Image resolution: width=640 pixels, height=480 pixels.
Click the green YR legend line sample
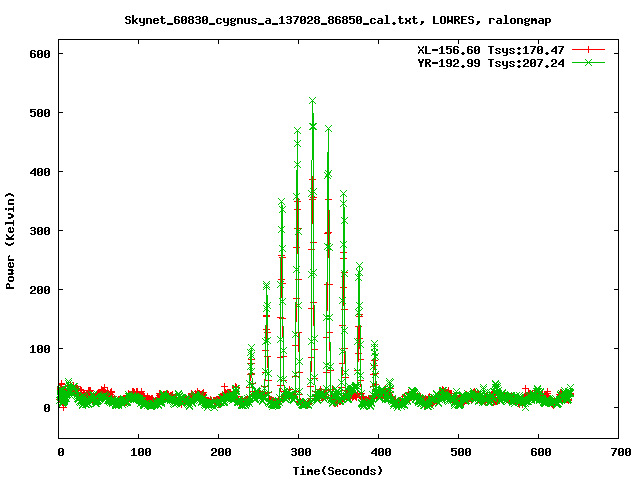(588, 62)
